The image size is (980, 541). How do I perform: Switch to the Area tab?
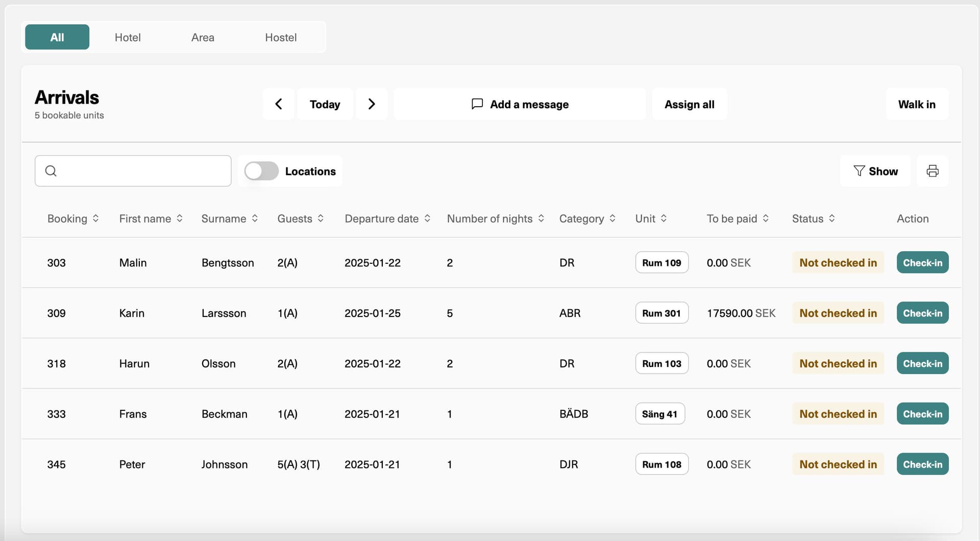pos(203,37)
